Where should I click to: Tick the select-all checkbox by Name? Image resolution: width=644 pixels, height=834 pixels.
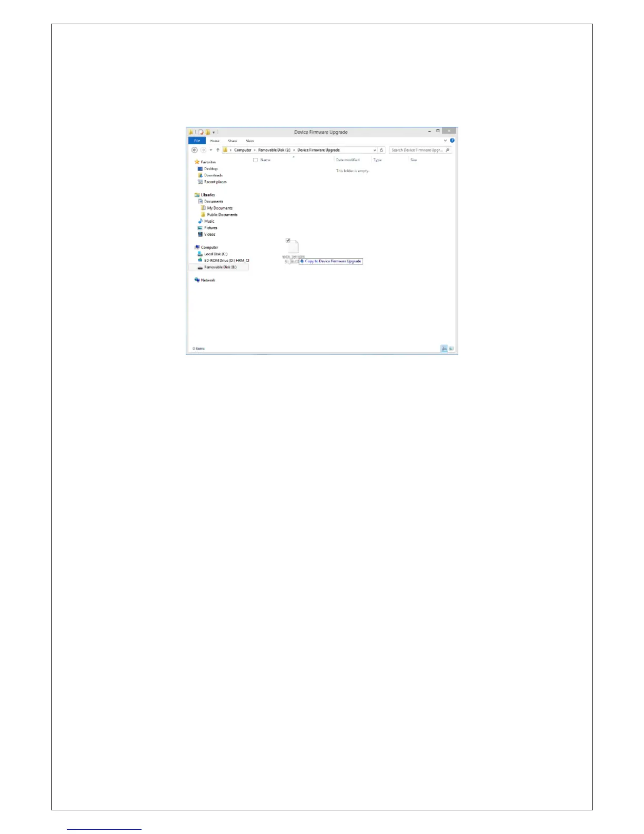[x=256, y=160]
